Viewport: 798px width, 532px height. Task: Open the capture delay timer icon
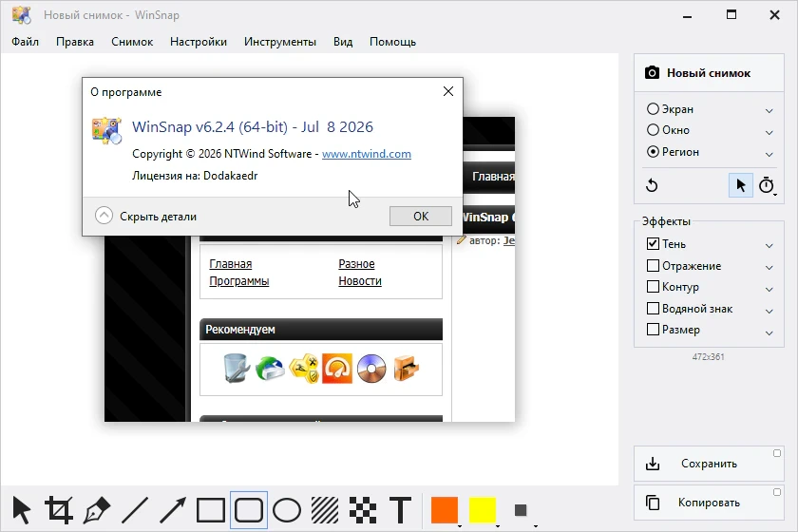(767, 185)
